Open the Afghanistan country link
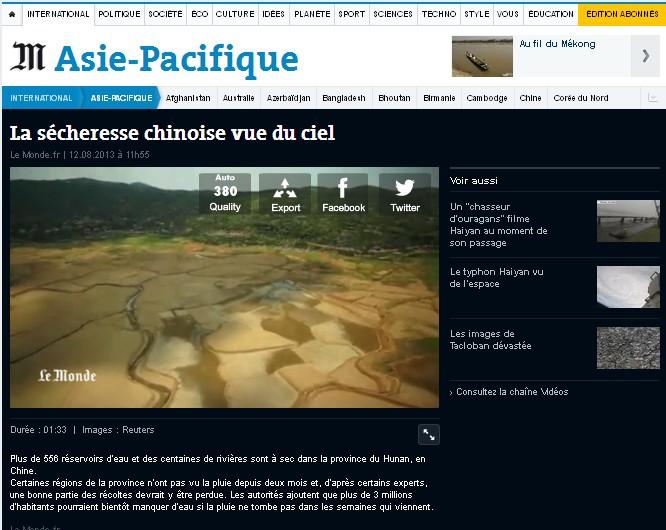 point(188,98)
